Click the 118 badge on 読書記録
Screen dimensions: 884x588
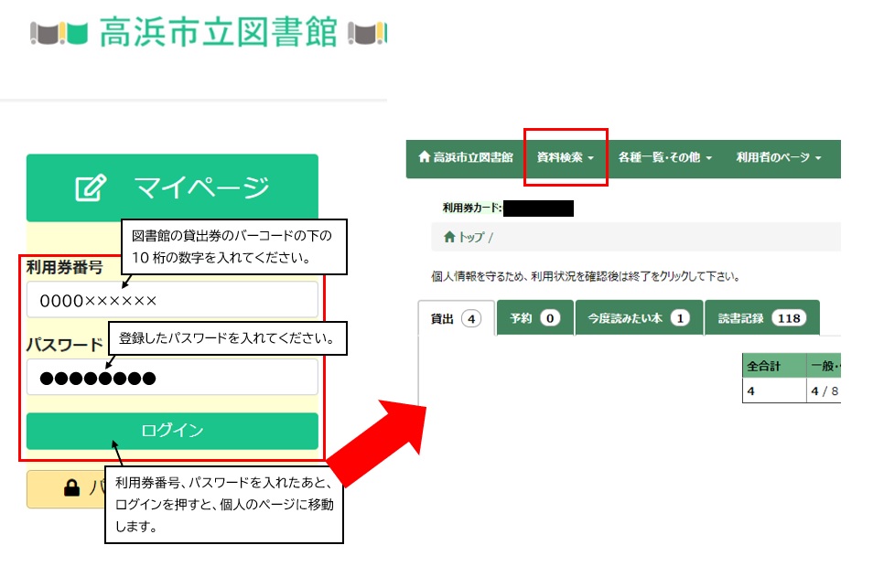point(789,318)
